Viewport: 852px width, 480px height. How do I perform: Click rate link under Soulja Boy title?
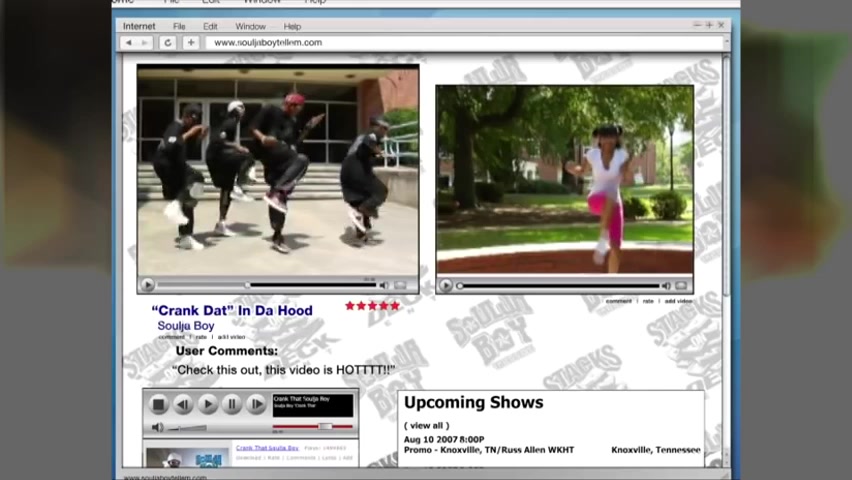(x=201, y=337)
